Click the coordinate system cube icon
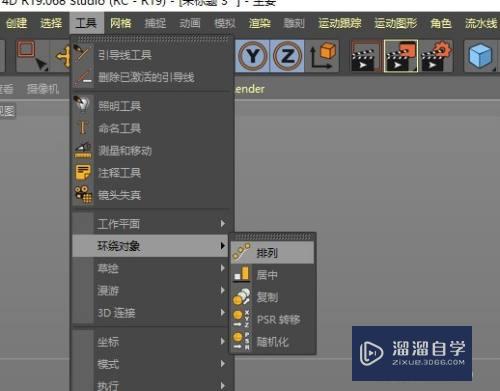This screenshot has width=500, height=391. 322,56
